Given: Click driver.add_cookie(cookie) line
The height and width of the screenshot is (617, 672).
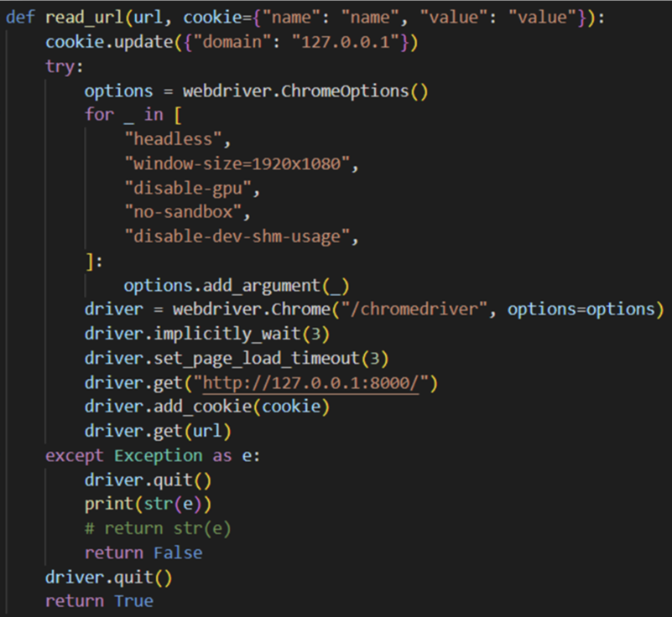Looking at the screenshot, I should point(207,407).
